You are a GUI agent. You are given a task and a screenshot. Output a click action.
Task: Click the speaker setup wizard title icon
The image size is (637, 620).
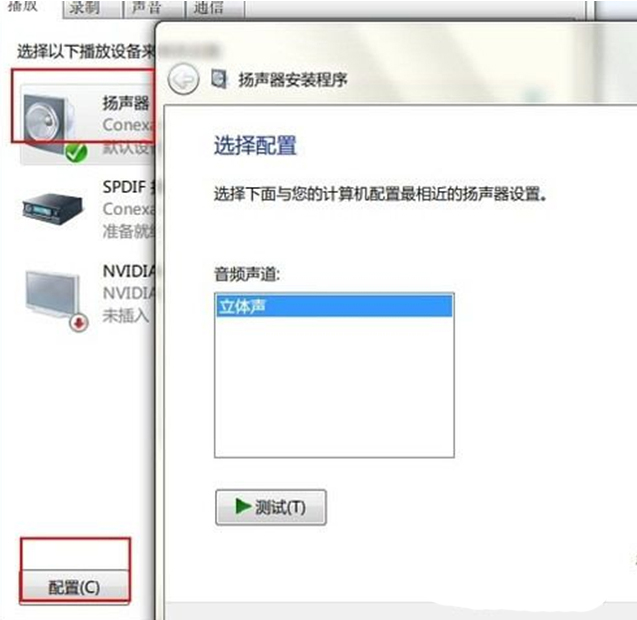coord(219,79)
